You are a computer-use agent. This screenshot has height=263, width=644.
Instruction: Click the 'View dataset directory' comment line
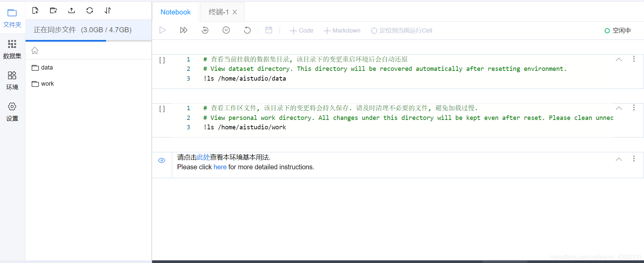click(385, 69)
